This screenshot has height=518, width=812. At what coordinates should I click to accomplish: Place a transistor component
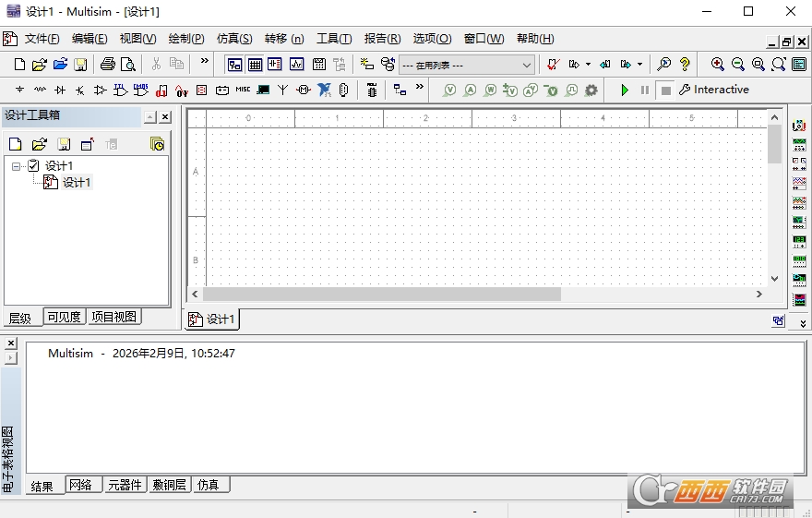79,90
